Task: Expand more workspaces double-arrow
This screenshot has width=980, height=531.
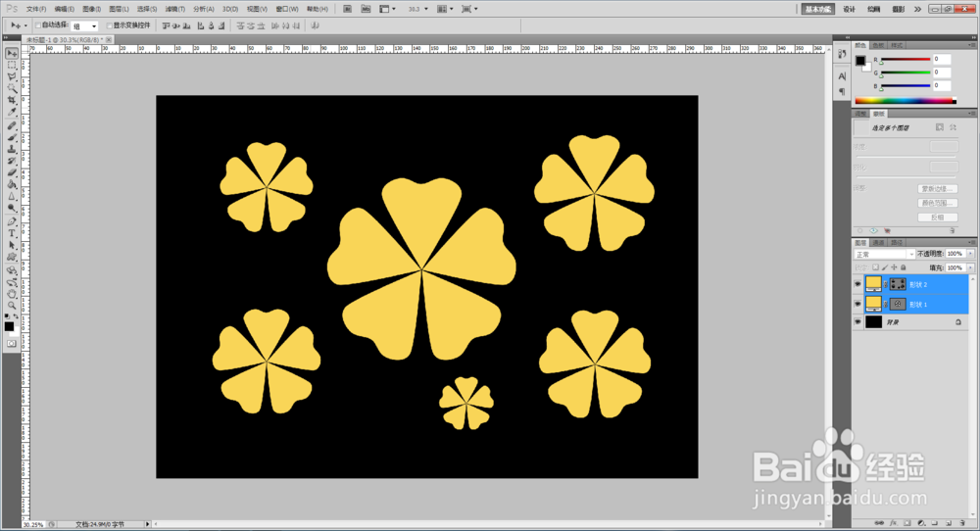Action: (x=917, y=9)
